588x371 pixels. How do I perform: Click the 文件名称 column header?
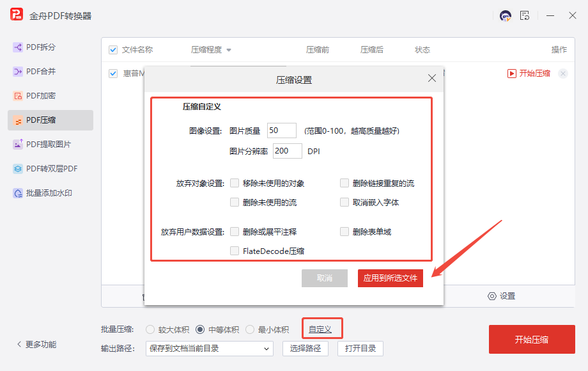137,50
